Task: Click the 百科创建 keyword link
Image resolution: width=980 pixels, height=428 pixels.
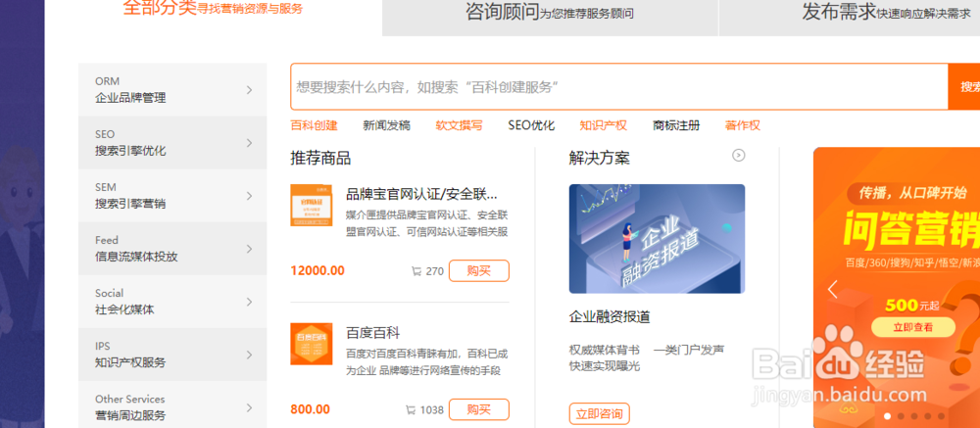Action: coord(314,125)
